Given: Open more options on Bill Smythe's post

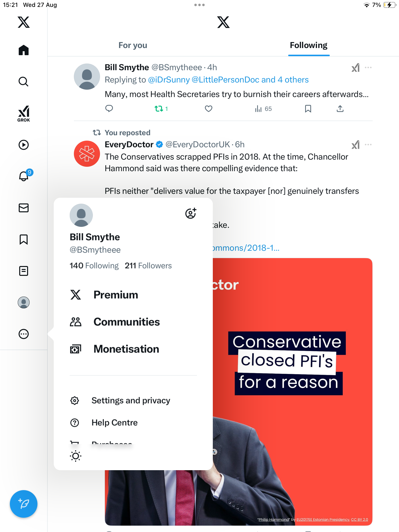Looking at the screenshot, I should pos(368,67).
